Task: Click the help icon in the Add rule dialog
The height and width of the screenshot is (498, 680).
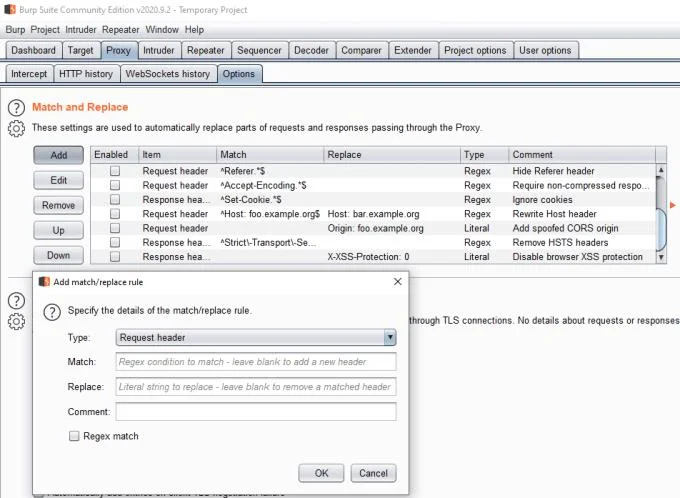Action: [52, 312]
